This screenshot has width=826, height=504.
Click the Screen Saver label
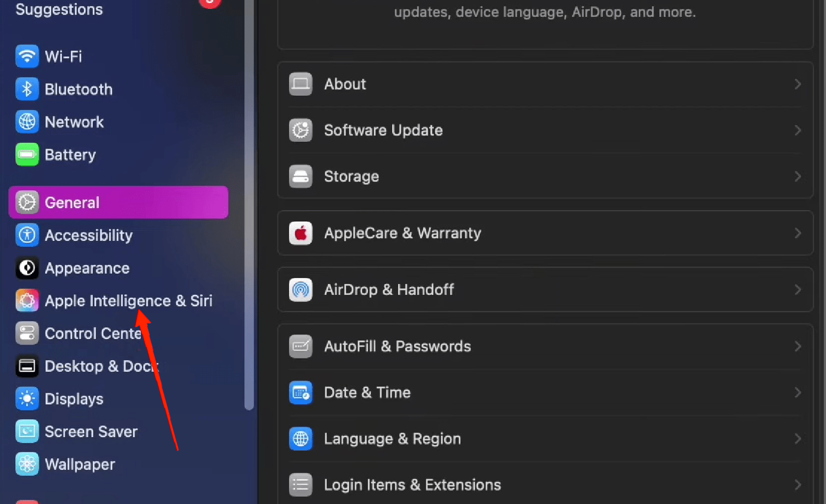[91, 432]
